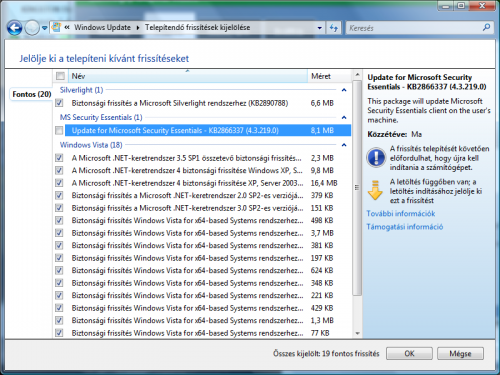Viewport: 500px width, 375px height.
Task: Collapse the Silverlight (1) group
Action: pyautogui.click(x=344, y=90)
